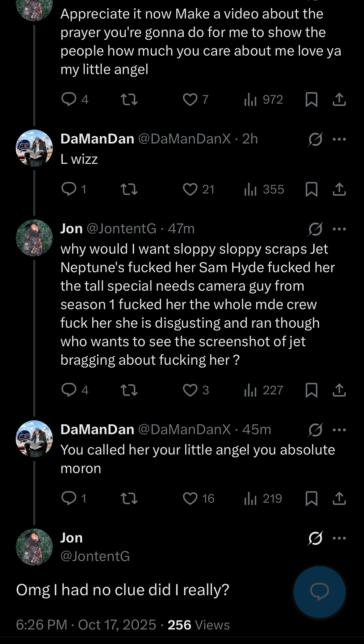Reply to Jon's 47m tweet
This screenshot has width=364, height=644.
(69, 390)
